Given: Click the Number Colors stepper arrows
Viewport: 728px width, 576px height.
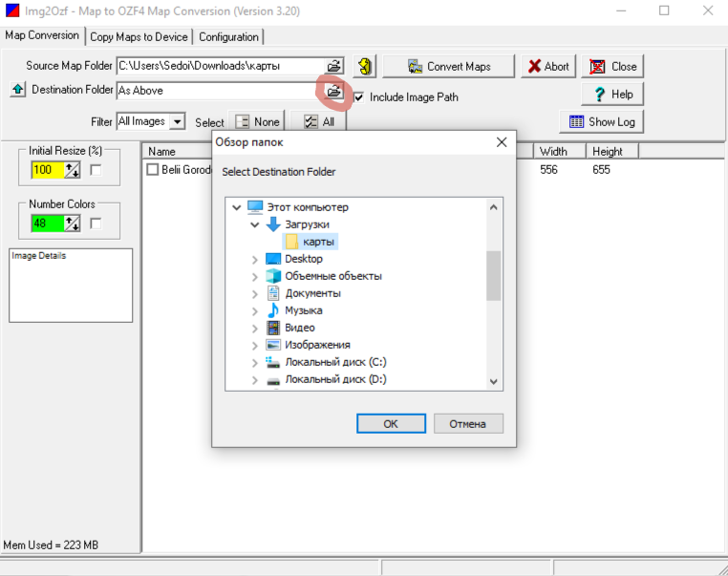Looking at the screenshot, I should 72,224.
